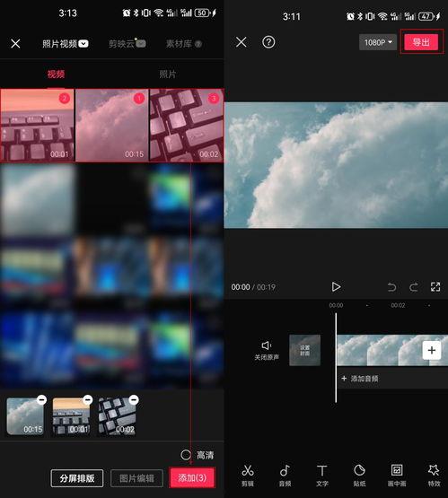Select the 视频 tab
This screenshot has width=448, height=498.
point(56,74)
